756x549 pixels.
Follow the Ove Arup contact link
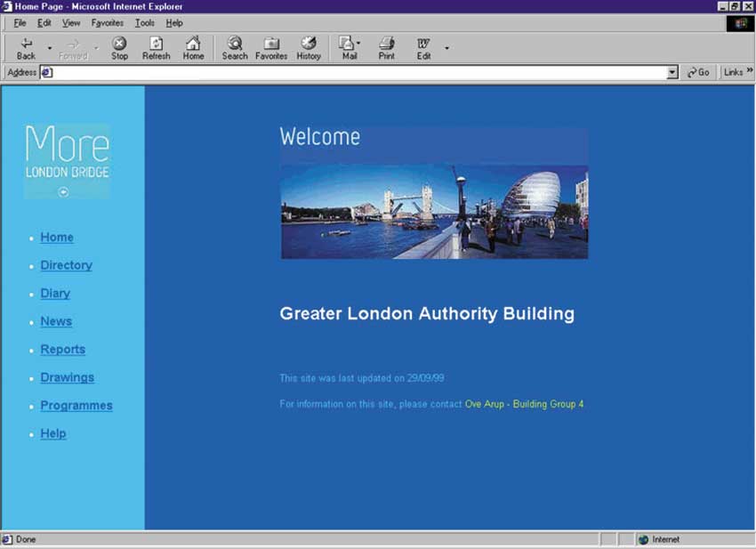click(524, 404)
